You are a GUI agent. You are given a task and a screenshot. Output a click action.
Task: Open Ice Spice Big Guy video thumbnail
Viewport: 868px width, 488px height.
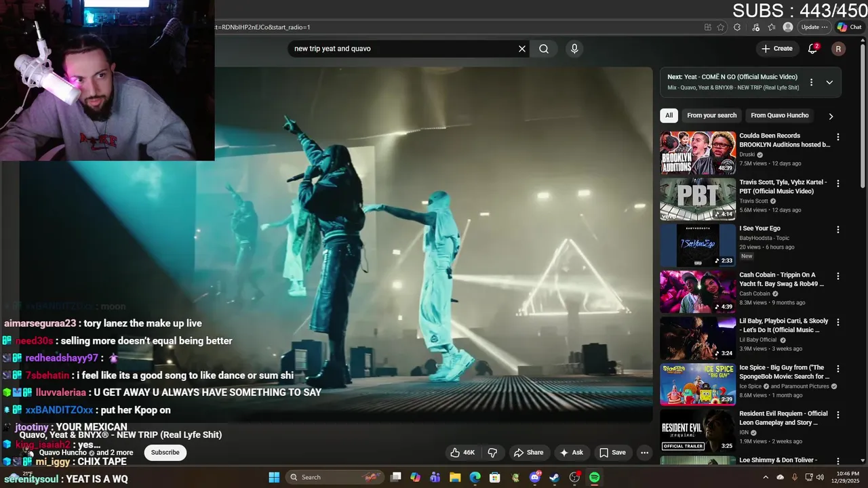[x=698, y=384]
